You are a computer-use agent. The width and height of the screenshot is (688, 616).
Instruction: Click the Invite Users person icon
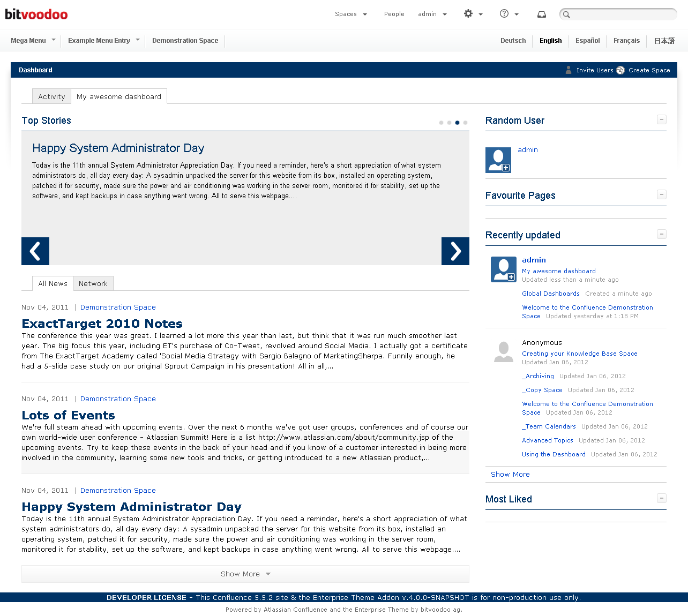(568, 70)
